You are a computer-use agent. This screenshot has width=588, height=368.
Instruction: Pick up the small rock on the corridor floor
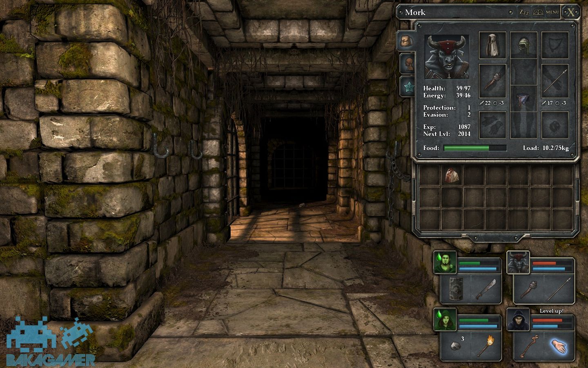tap(302, 204)
